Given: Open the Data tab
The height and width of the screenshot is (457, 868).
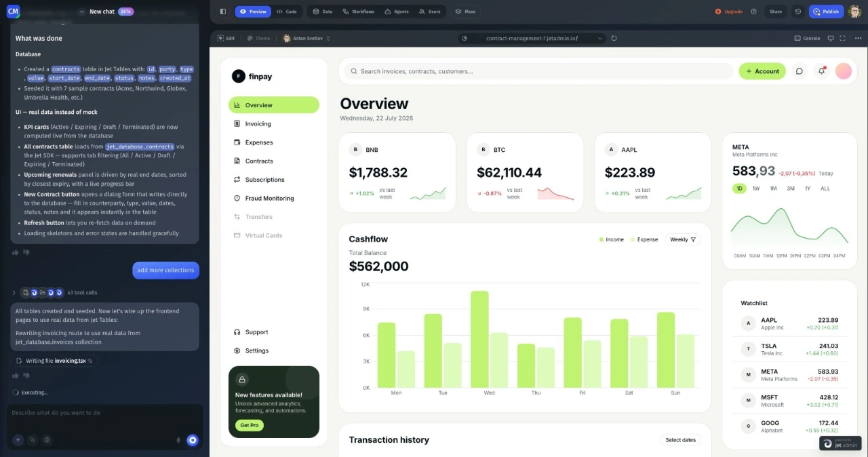Looking at the screenshot, I should 323,12.
